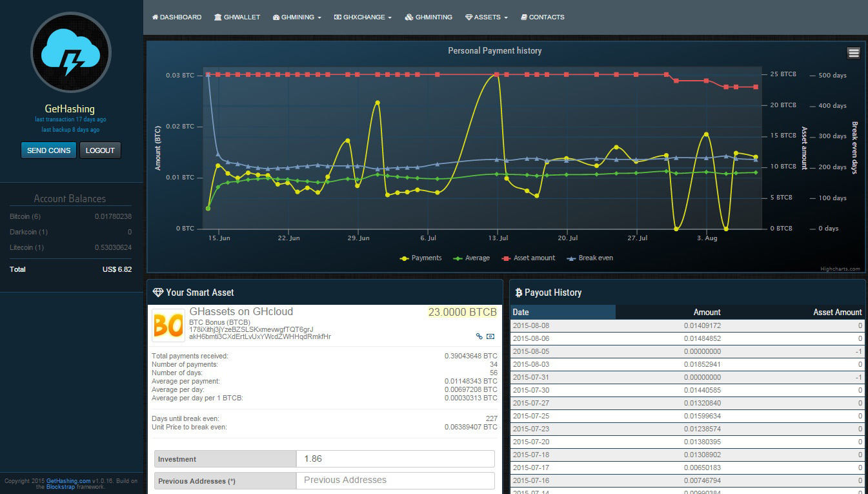Click the chain link icon in Smart Asset
This screenshot has width=868, height=494.
(x=479, y=336)
